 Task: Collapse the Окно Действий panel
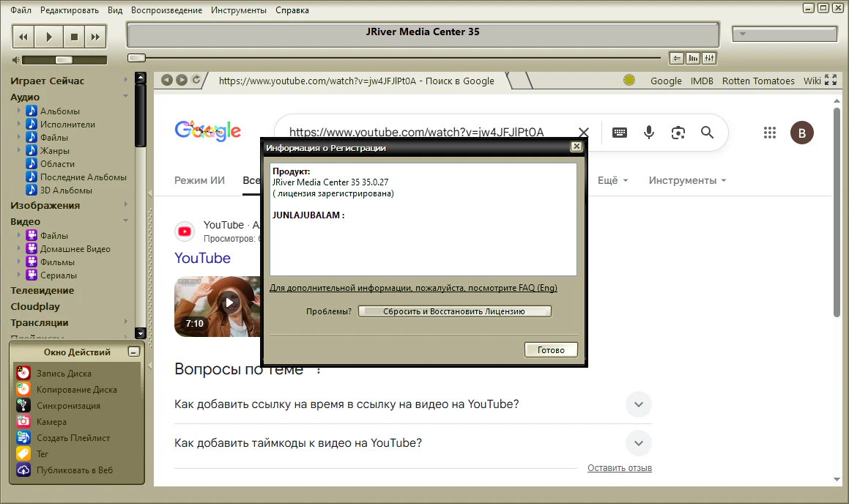coord(133,352)
